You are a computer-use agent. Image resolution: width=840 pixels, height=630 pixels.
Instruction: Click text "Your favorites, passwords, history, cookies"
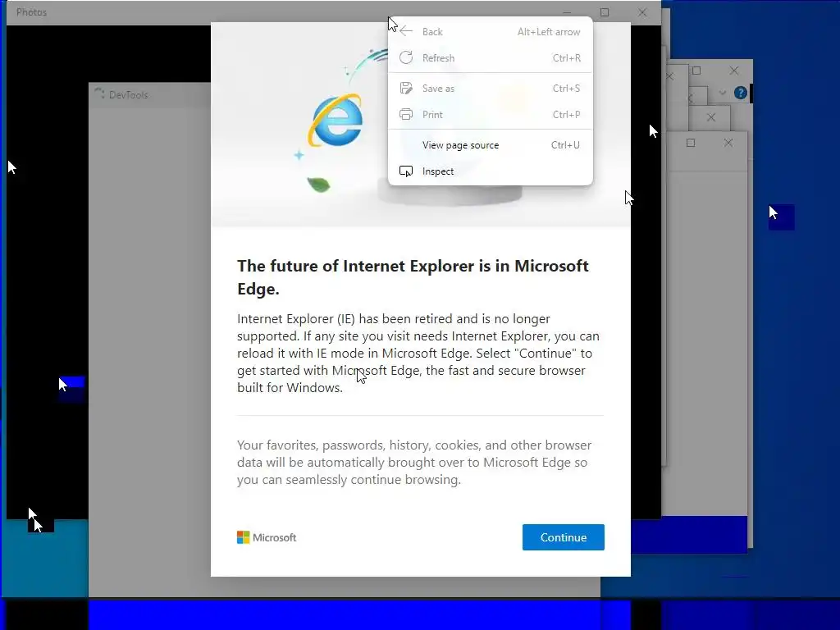coord(414,463)
